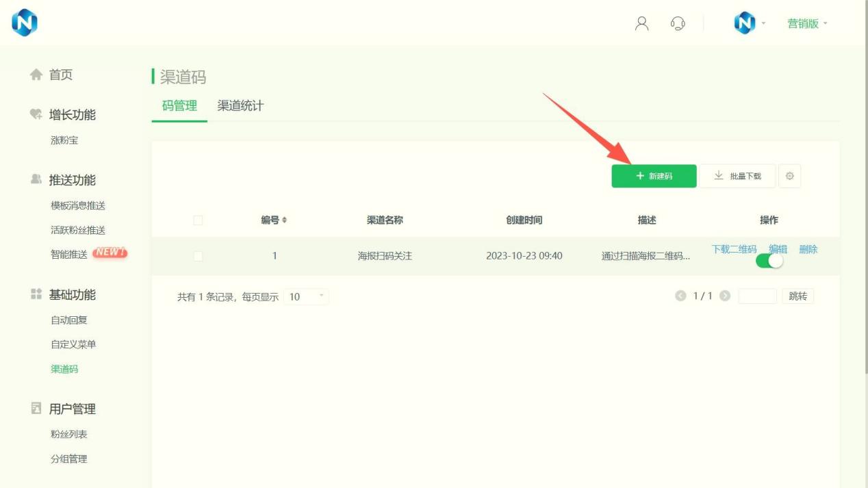The height and width of the screenshot is (488, 868).
Task: Open 涨粉宝 in sidebar
Action: tap(64, 140)
